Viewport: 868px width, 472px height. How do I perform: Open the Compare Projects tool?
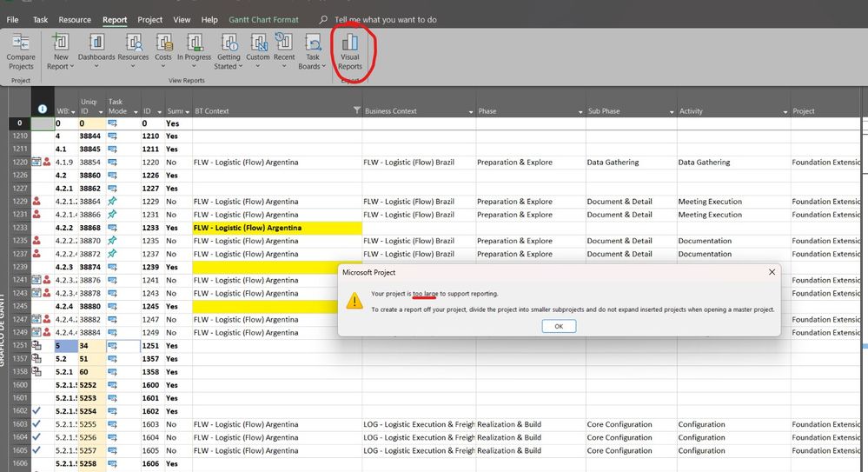pos(21,51)
